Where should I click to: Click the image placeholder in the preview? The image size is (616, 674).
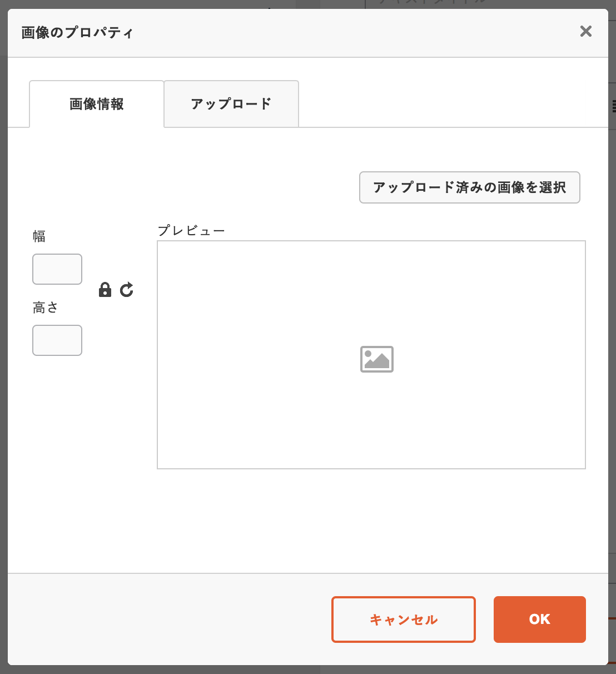[x=377, y=359]
